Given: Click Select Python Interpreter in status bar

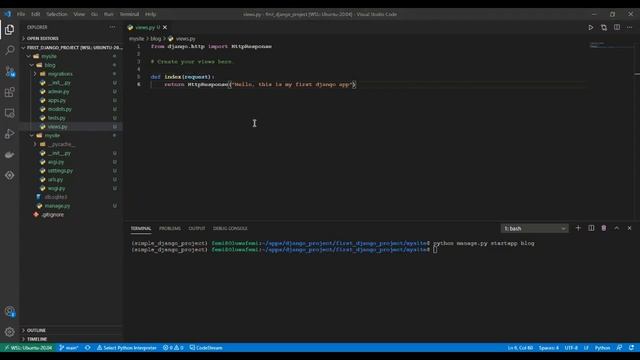Looking at the screenshot, I should pyautogui.click(x=127, y=348).
